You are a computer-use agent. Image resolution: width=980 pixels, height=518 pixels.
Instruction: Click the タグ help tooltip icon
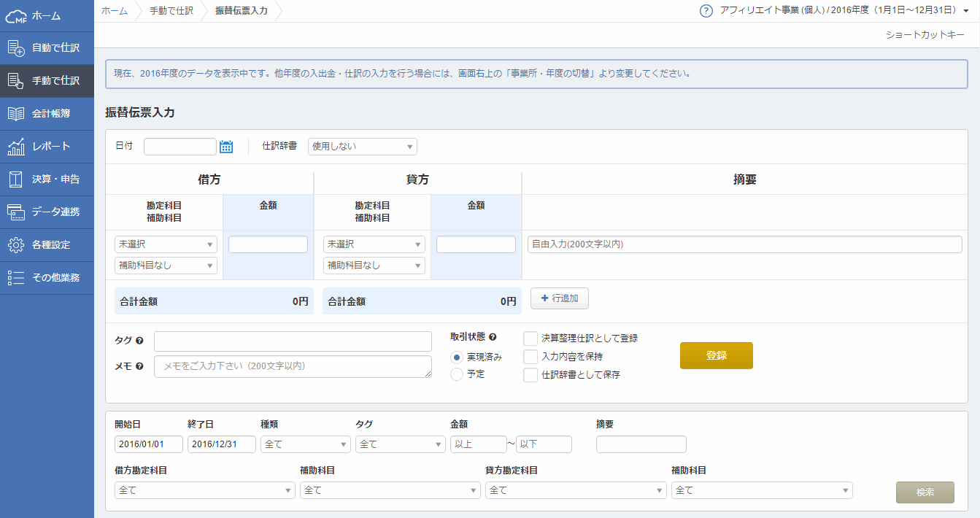[139, 341]
